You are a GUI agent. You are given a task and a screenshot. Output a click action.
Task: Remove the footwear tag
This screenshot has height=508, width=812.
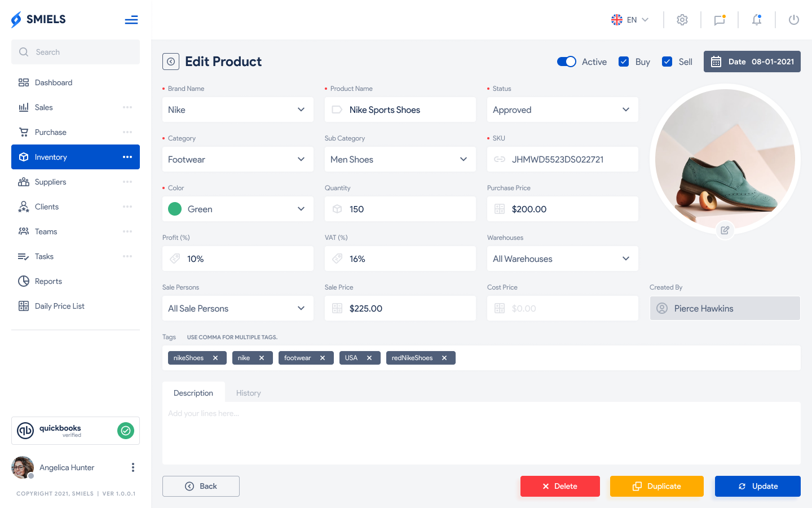323,358
